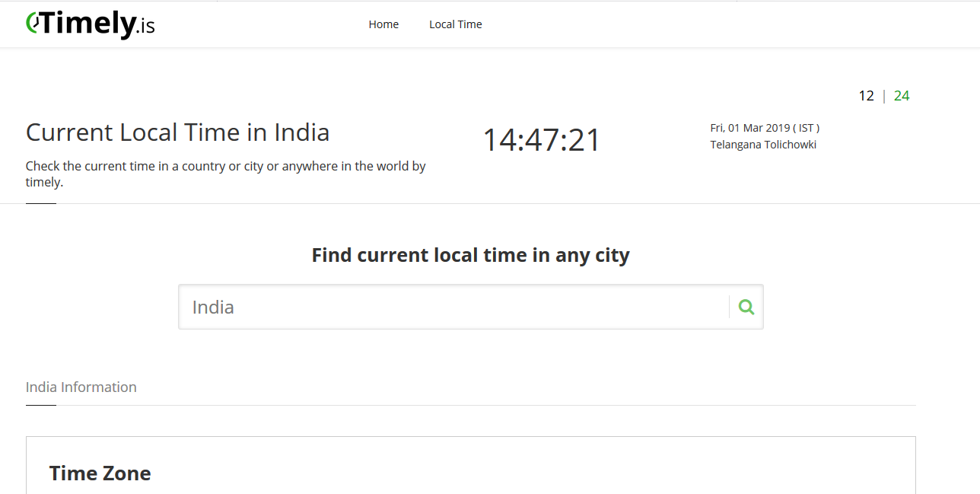Image resolution: width=980 pixels, height=494 pixels.
Task: Click the Current Local Time in India heading
Action: coord(177,132)
